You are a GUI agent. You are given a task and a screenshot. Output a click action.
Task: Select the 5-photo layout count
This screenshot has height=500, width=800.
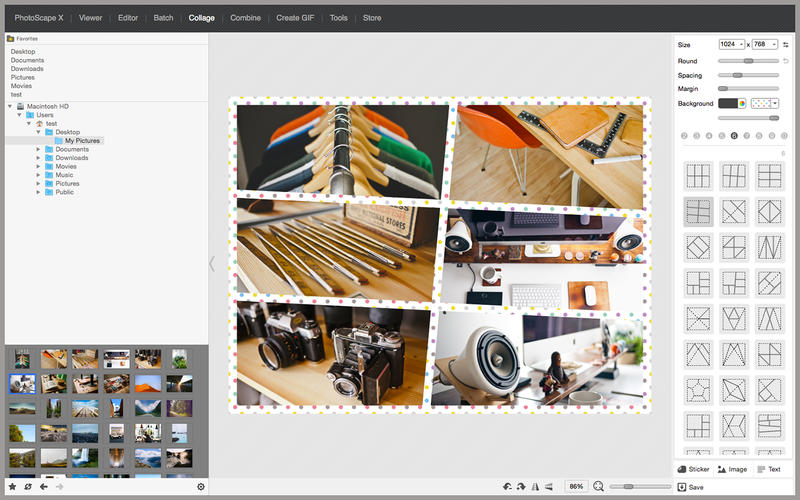point(721,135)
